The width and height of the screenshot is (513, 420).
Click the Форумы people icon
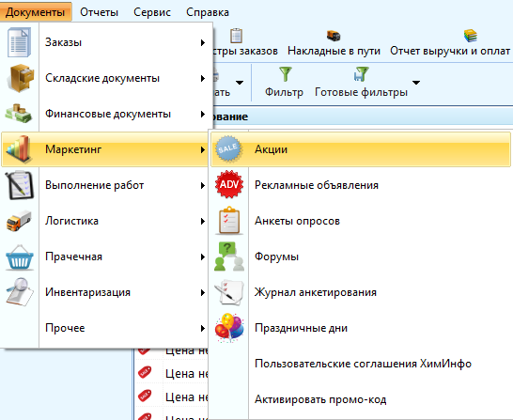[229, 257]
